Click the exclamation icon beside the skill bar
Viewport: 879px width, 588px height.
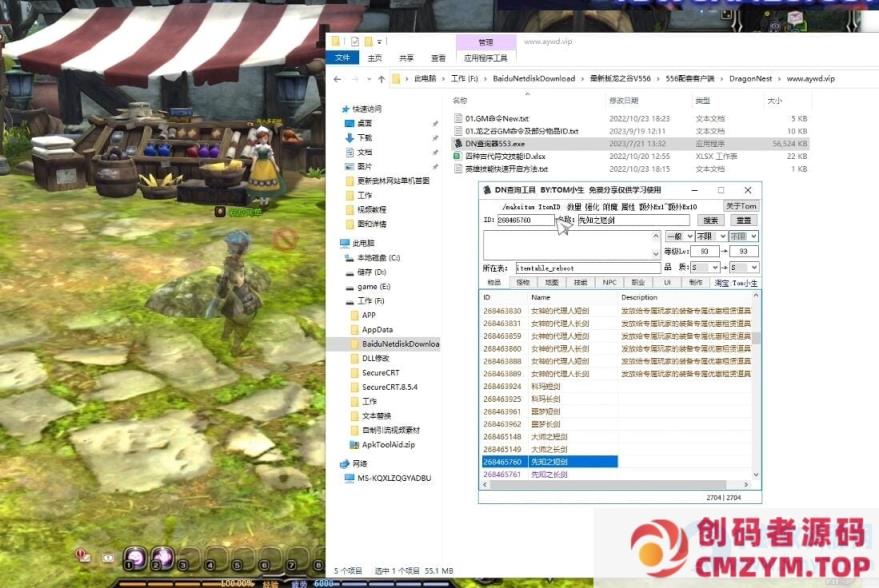pos(107,557)
